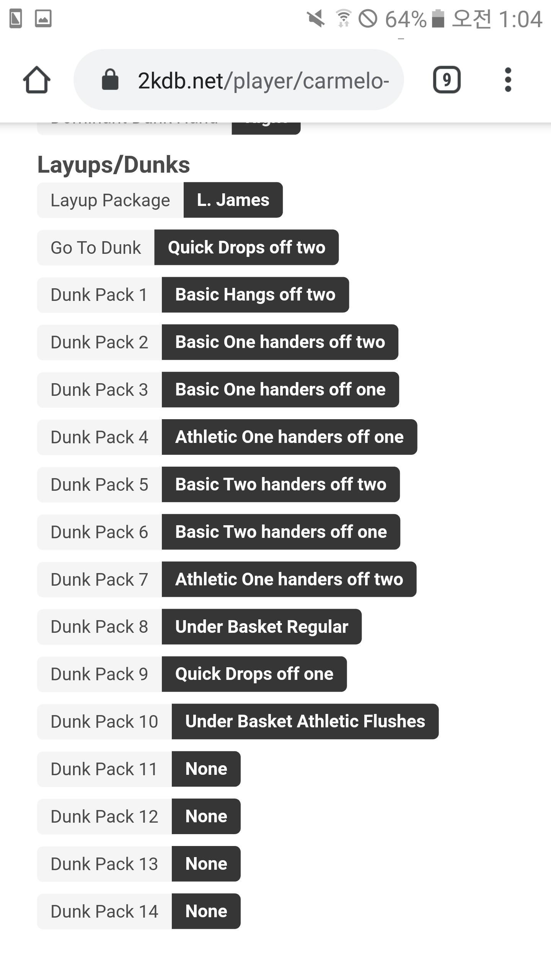Tap the Layups/Dunks section heading
The height and width of the screenshot is (980, 551).
[x=114, y=165]
